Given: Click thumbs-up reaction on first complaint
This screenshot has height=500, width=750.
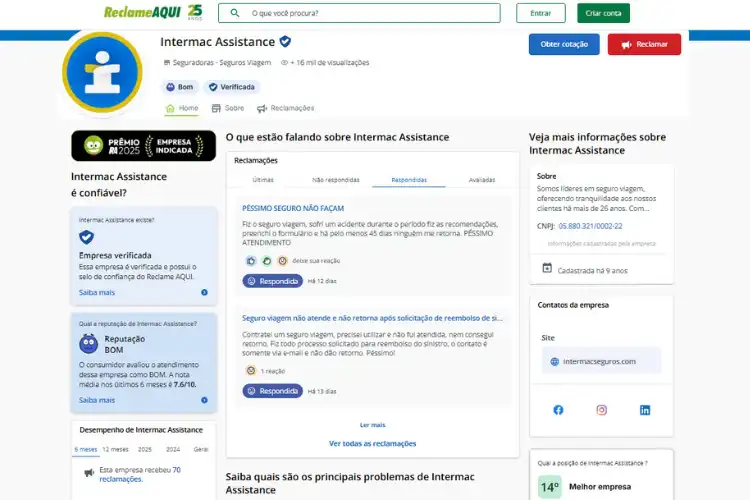Looking at the screenshot, I should point(251,261).
